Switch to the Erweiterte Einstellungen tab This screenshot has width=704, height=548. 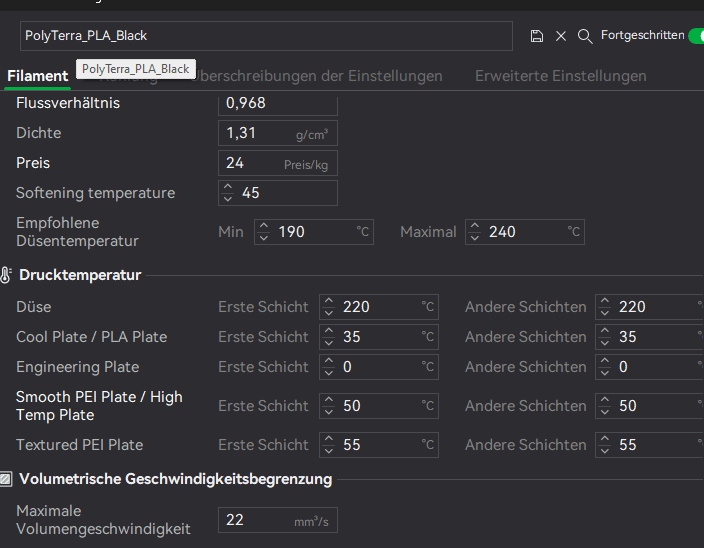pos(561,76)
